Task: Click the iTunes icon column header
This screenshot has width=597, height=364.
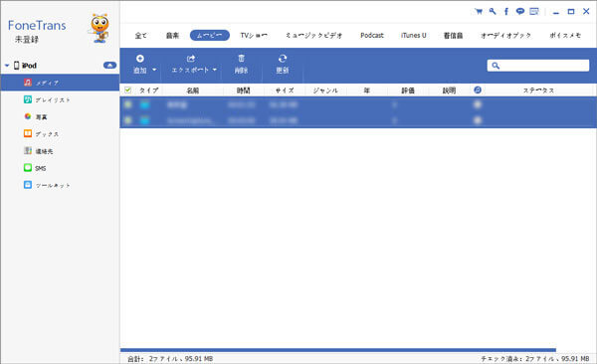Action: coord(478,90)
